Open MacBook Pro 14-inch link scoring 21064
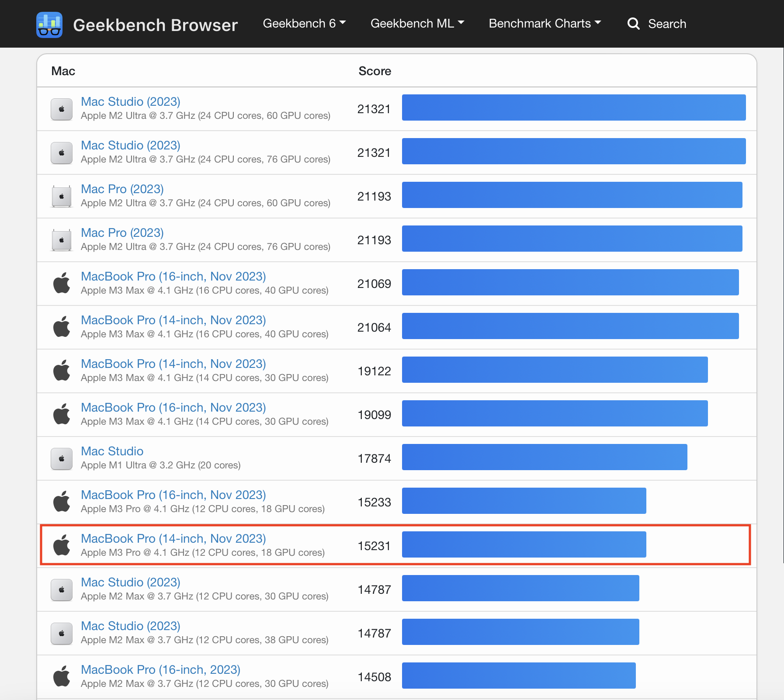Screen dimensions: 784x700 (173, 320)
